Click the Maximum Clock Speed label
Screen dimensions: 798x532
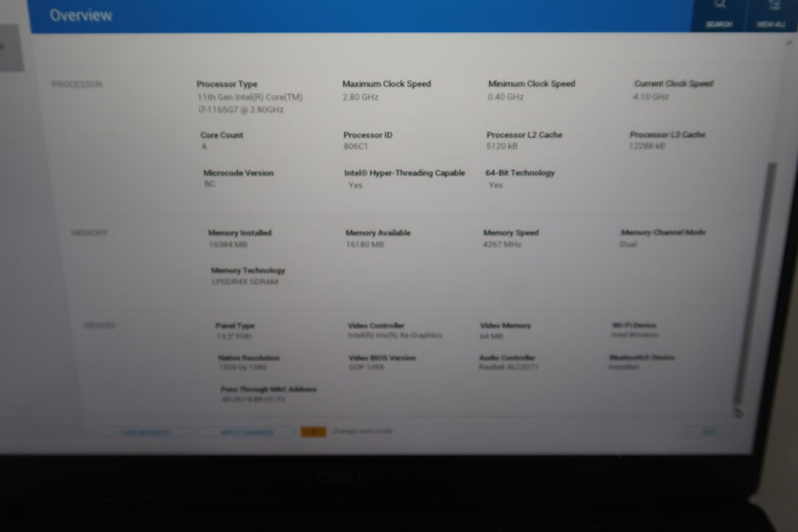point(386,84)
